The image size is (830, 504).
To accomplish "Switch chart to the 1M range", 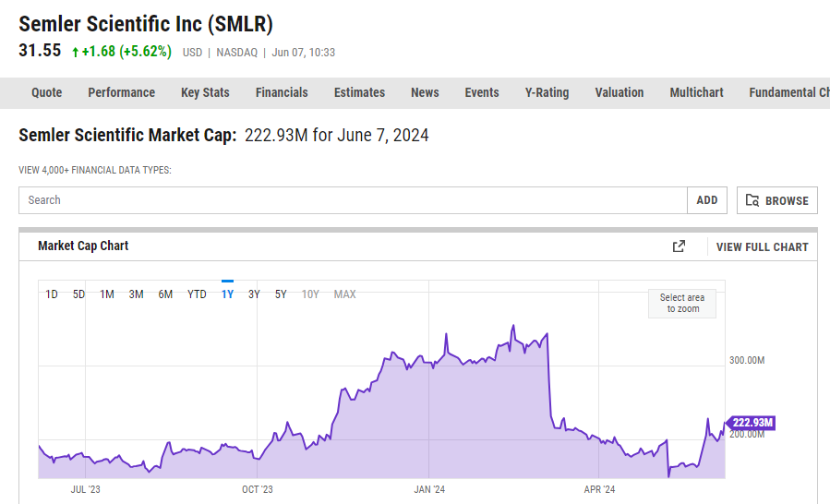I will coord(107,294).
